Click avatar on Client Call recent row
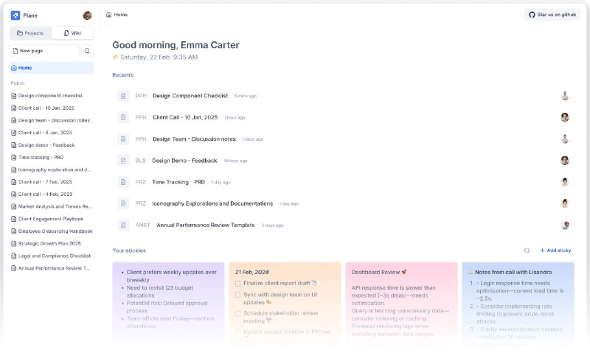This screenshot has width=590, height=364. pyautogui.click(x=565, y=117)
